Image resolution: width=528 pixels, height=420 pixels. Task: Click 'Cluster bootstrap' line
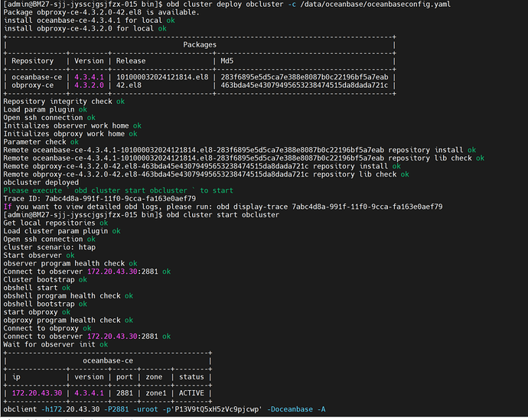coord(45,280)
